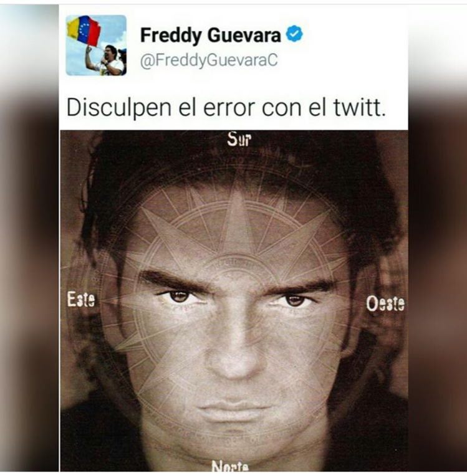
Task: Open Freddy Guevara's profile avatar
Action: point(96,45)
